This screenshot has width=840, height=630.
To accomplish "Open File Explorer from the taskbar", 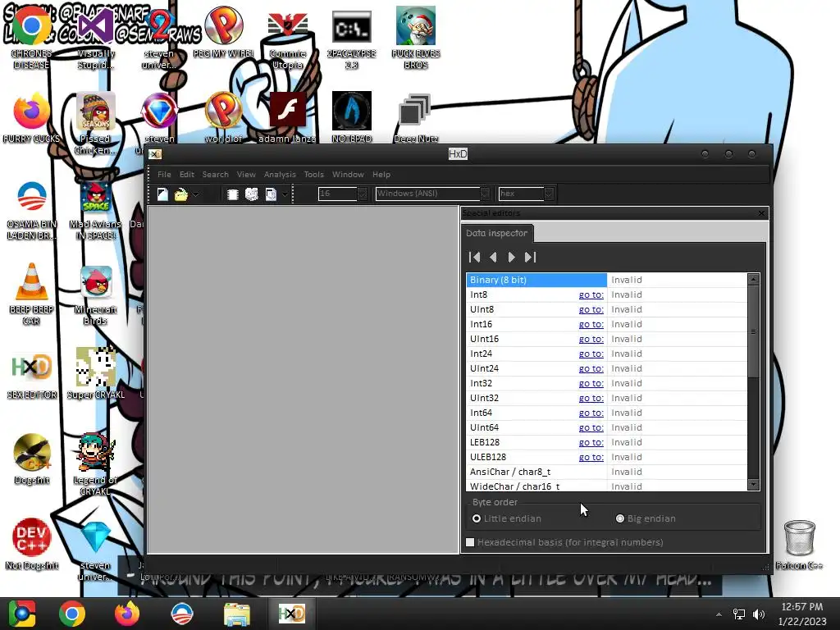I will [x=237, y=614].
